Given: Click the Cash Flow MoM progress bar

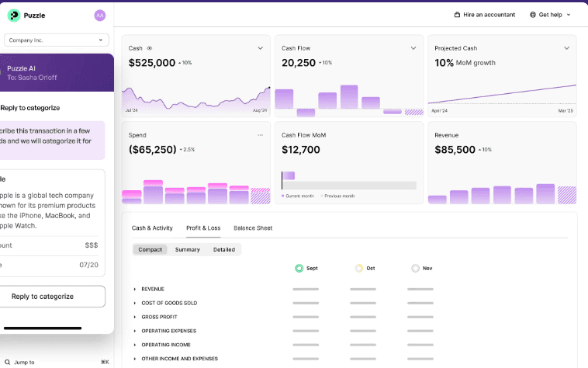Looking at the screenshot, I should tap(348, 186).
